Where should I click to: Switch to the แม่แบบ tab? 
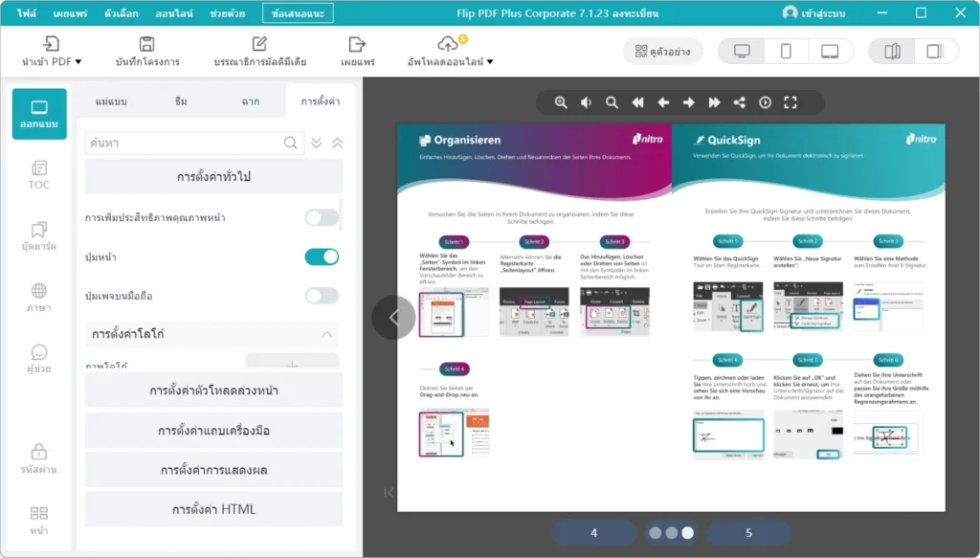click(x=111, y=100)
